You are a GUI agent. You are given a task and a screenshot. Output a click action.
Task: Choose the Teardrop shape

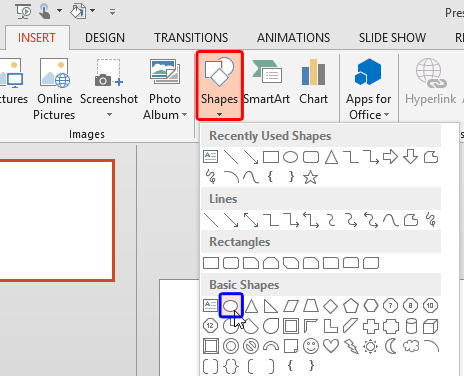click(271, 326)
